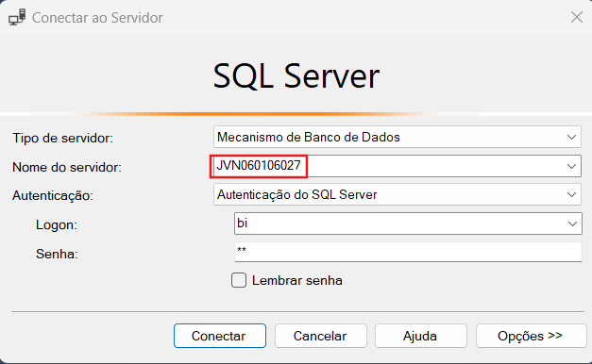Image resolution: width=592 pixels, height=364 pixels.
Task: Click the Tipo de servidor label
Action: 62,138
